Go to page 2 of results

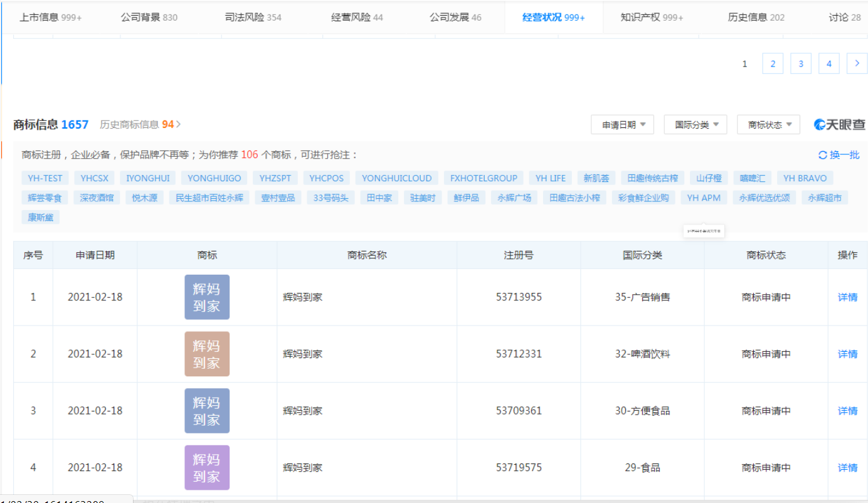[x=773, y=63]
